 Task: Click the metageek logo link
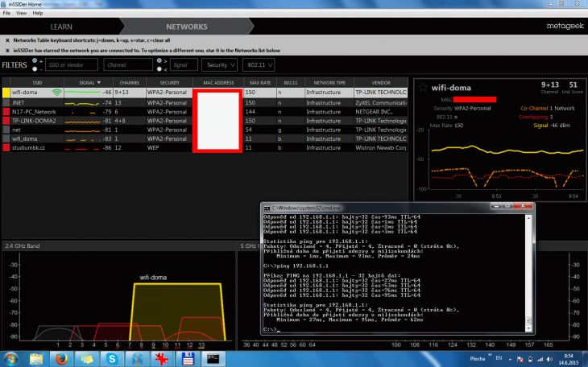coord(565,26)
